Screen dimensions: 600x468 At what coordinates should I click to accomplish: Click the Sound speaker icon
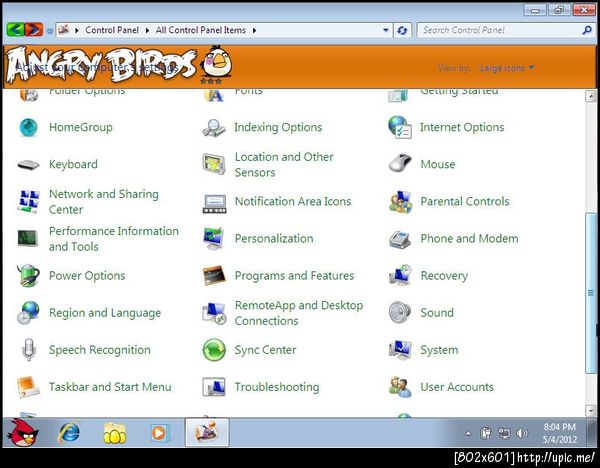click(400, 312)
